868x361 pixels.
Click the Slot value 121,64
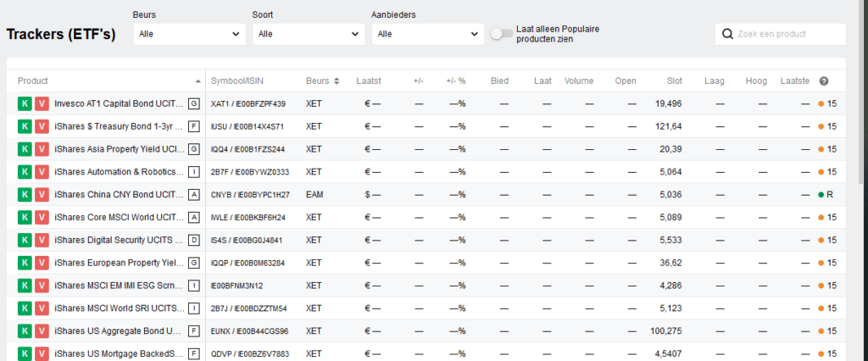point(670,126)
